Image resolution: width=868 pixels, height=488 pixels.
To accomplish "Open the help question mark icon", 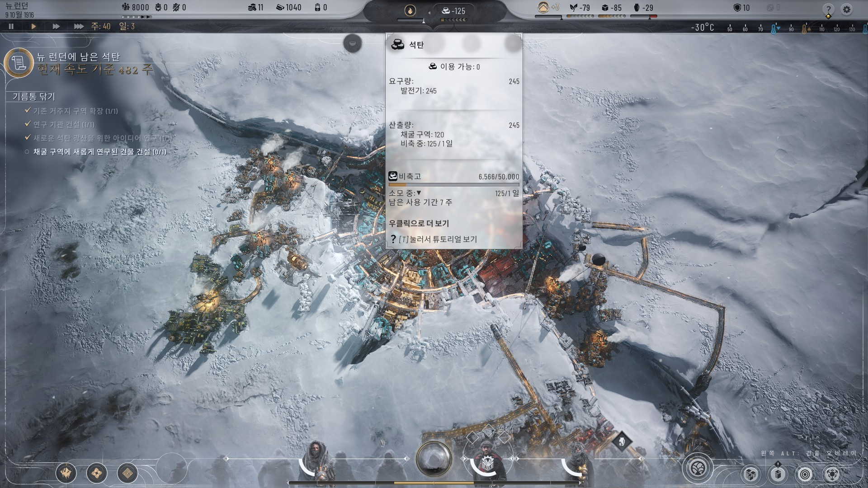I will (828, 9).
